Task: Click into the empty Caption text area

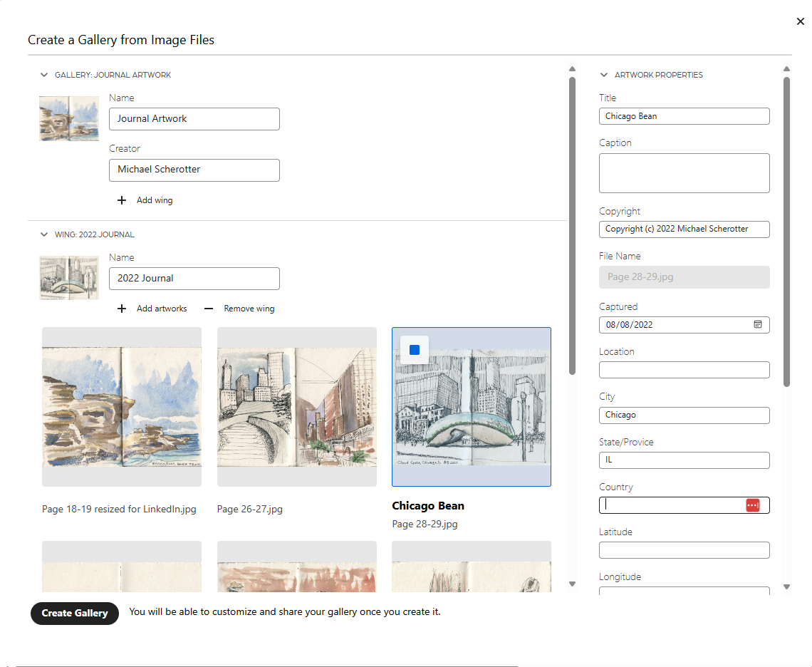Action: pyautogui.click(x=684, y=173)
